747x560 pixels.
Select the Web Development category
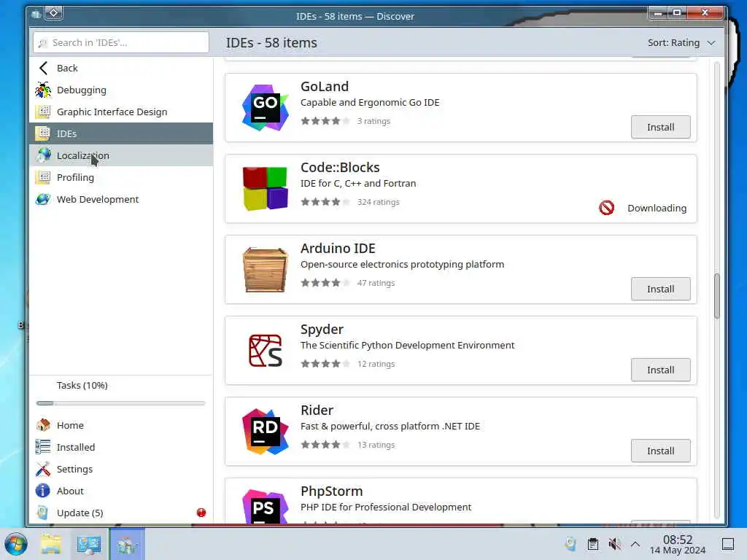[121, 199]
